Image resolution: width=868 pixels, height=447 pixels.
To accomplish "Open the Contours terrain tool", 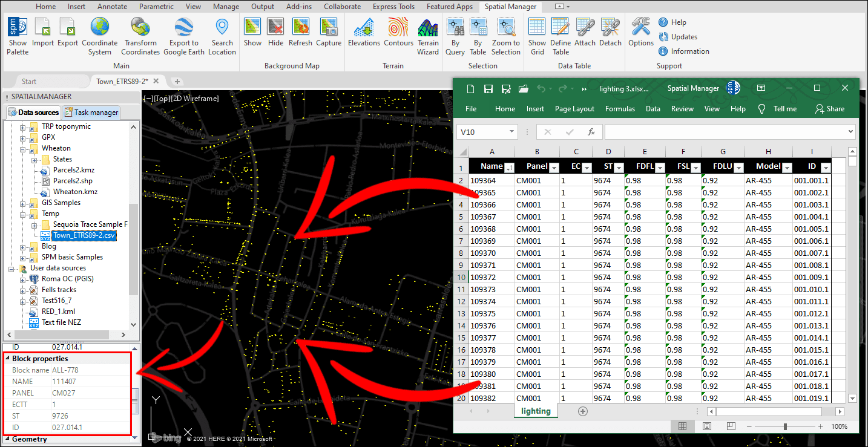I will pos(398,32).
